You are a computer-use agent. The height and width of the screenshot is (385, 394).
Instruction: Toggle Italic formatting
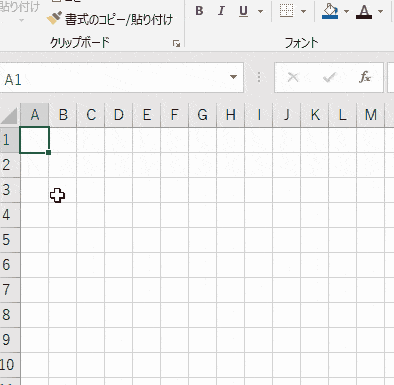(221, 11)
